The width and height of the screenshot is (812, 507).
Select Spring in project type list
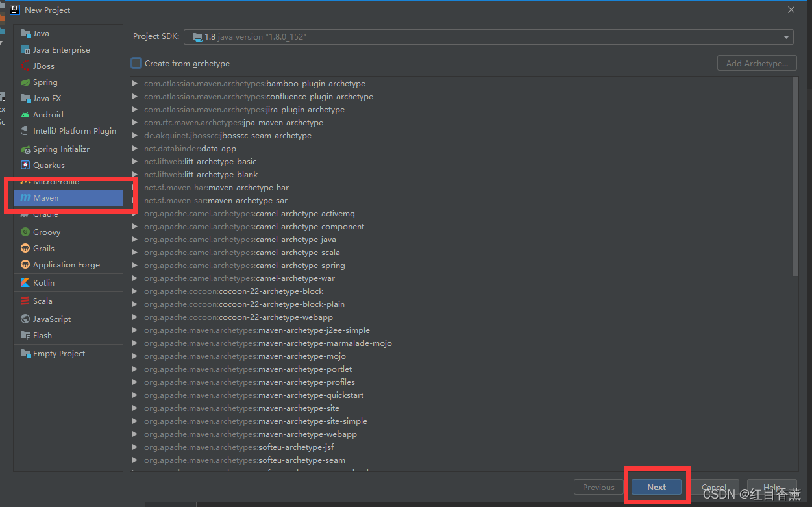[45, 82]
